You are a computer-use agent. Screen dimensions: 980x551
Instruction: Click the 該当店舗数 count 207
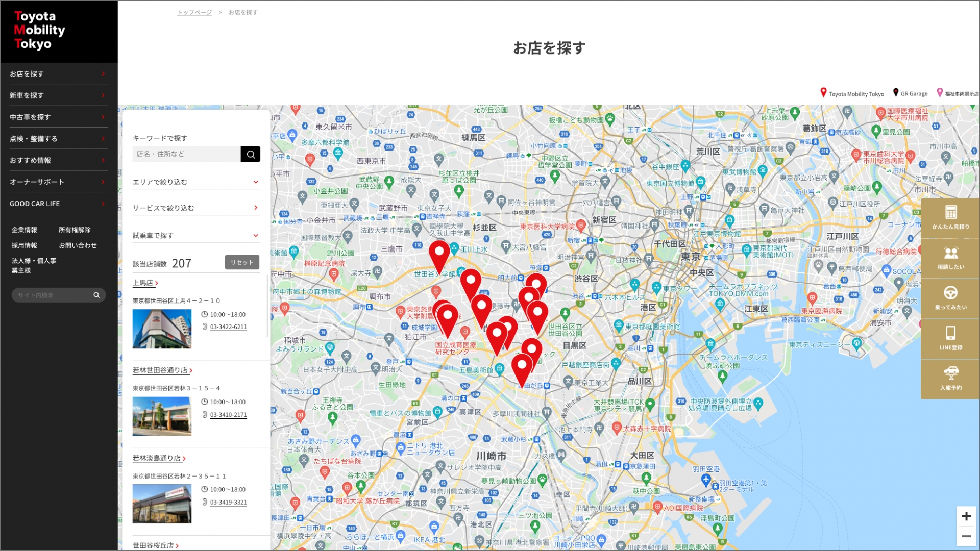[x=181, y=264]
